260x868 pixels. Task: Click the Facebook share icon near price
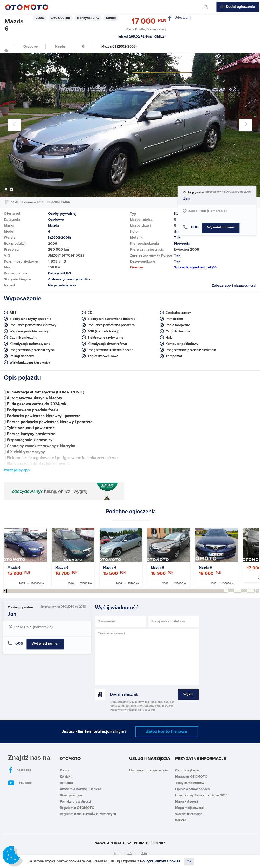click(170, 18)
